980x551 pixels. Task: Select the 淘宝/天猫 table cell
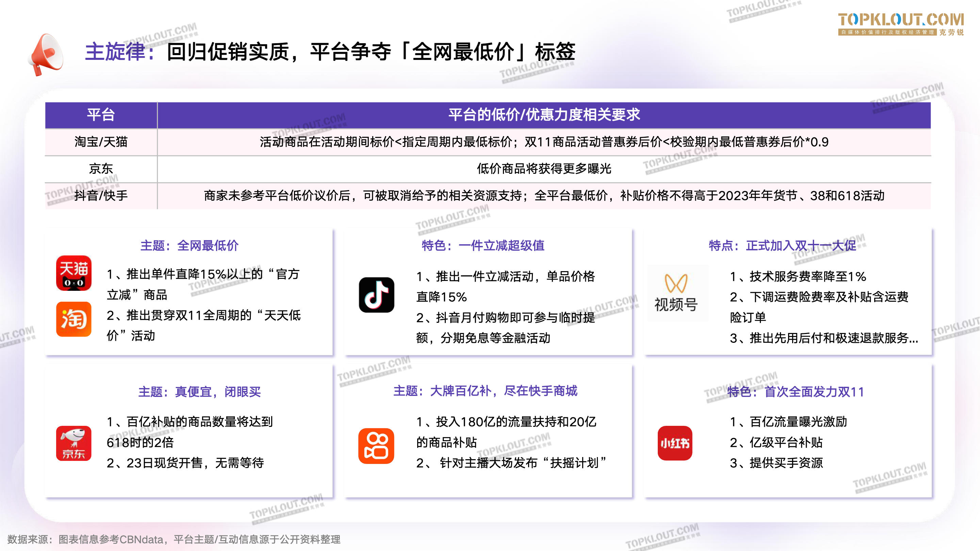[101, 142]
